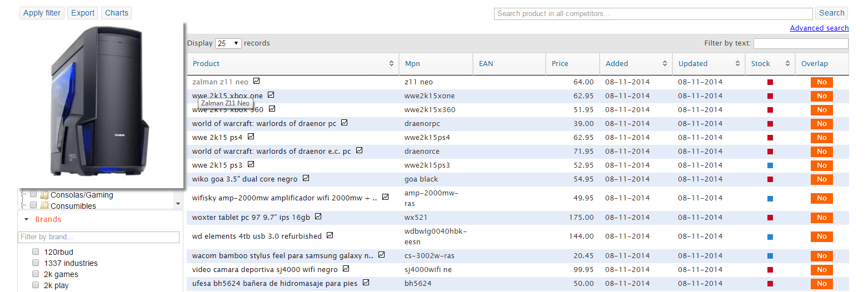Image resolution: width=868 pixels, height=292 pixels.
Task: Open chart icon beside wifisky amp-2000mw amplificador
Action: pos(385,197)
